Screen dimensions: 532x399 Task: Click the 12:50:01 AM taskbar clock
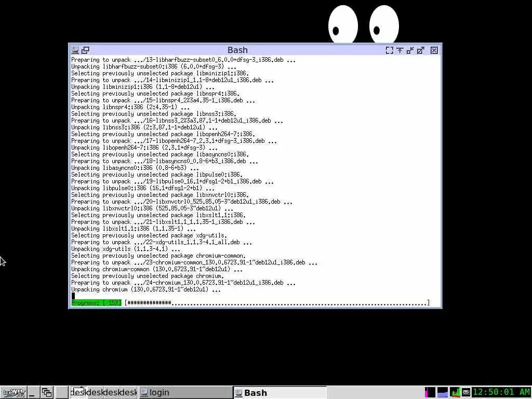click(x=501, y=393)
